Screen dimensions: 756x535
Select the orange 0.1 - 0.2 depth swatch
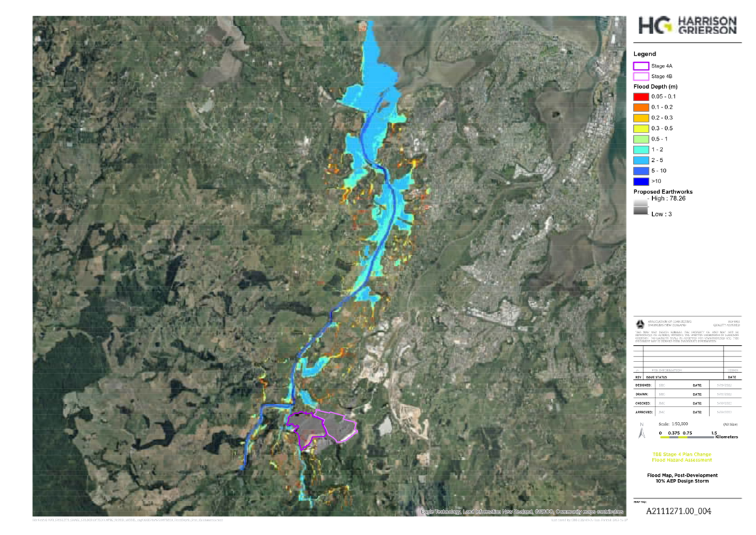(641, 107)
